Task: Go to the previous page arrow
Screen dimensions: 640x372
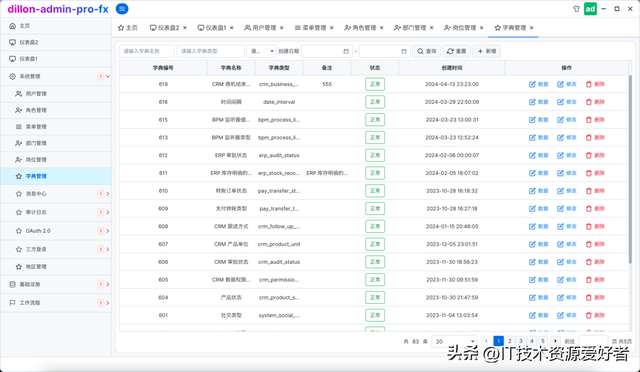Action: tap(486, 341)
